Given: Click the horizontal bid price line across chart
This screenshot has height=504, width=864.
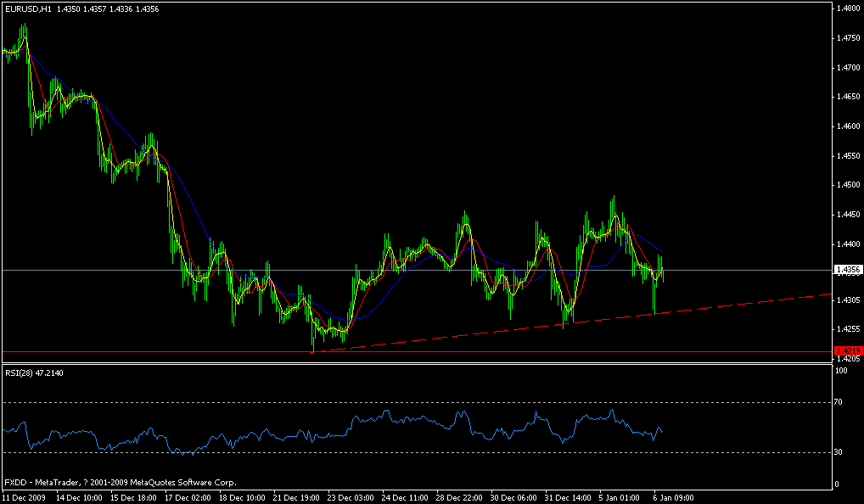Looking at the screenshot, I should coord(255,270).
